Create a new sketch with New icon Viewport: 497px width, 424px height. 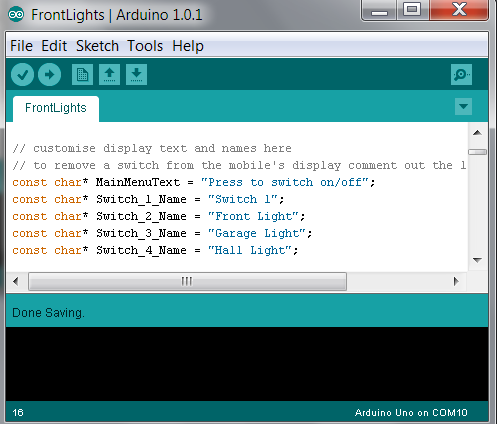pyautogui.click(x=82, y=74)
